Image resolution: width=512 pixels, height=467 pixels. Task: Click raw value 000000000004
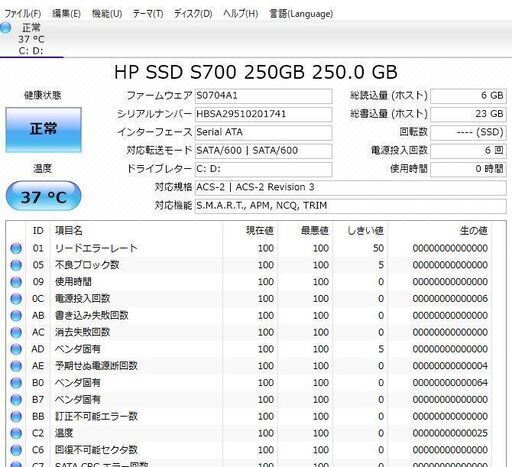(450, 366)
